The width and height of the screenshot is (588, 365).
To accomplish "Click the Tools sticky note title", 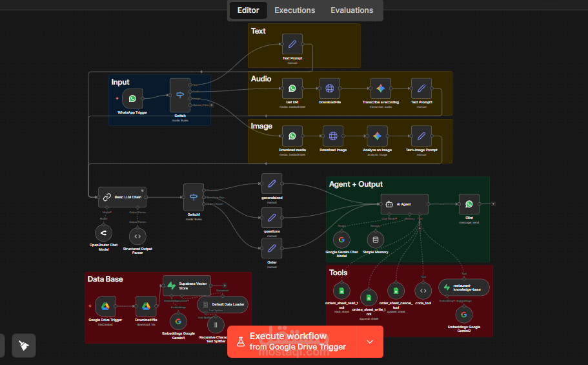I will [x=338, y=273].
